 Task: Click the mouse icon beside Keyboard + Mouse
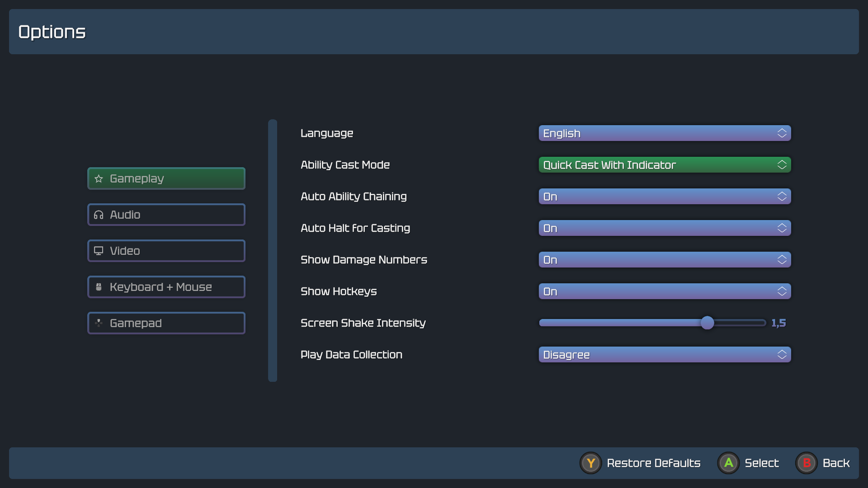99,287
